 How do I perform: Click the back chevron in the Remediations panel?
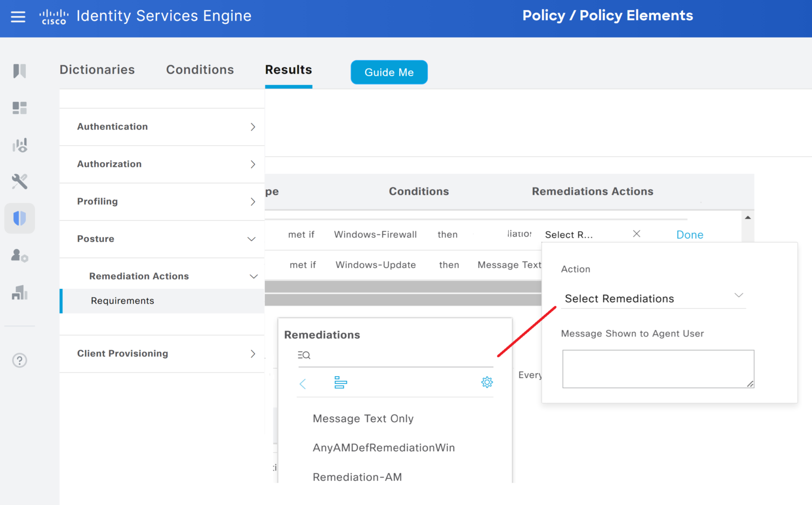pos(302,384)
